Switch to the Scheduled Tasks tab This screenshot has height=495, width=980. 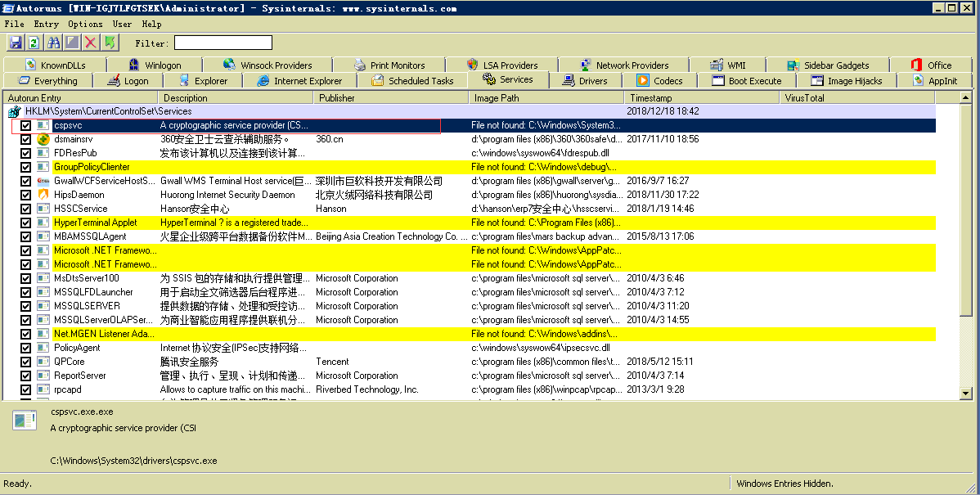coord(411,81)
